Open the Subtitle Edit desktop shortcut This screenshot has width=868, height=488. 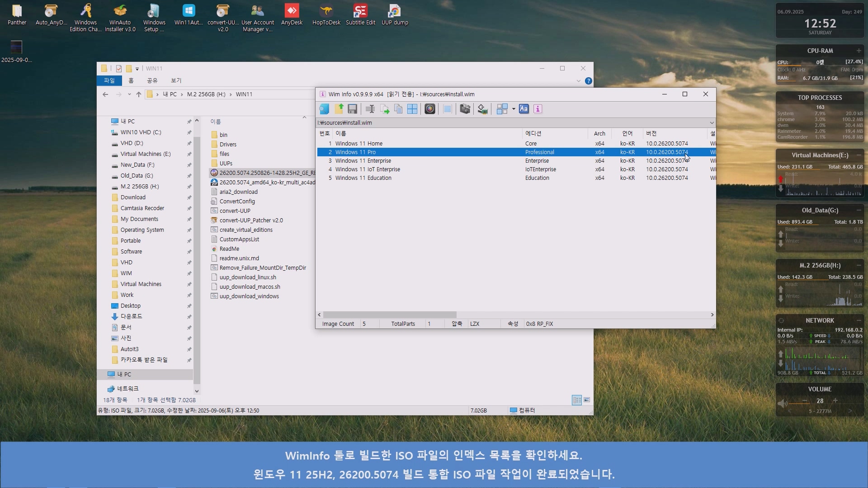coord(360,15)
